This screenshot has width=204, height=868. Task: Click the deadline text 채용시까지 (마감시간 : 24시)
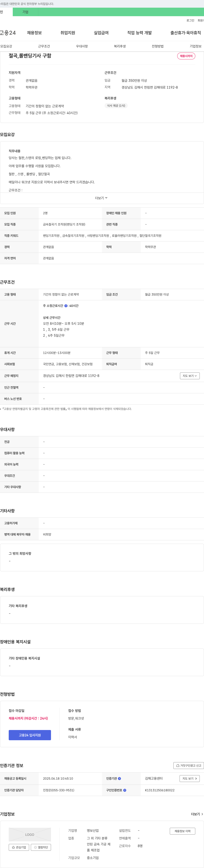click(28, 718)
